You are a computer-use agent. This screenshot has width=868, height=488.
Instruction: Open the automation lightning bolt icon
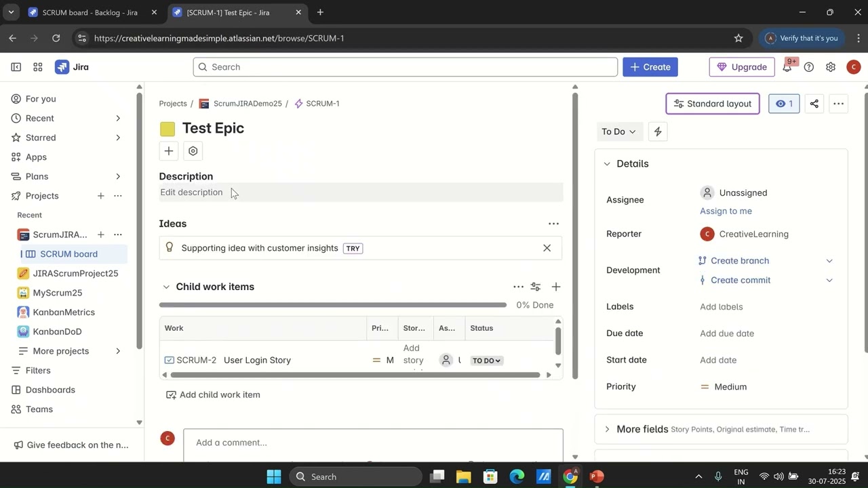point(657,131)
